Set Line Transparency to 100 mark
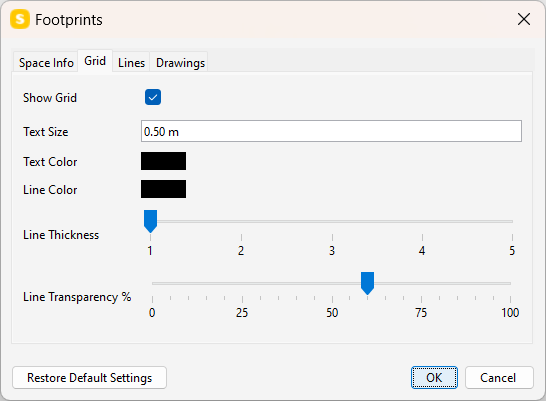 [x=510, y=283]
